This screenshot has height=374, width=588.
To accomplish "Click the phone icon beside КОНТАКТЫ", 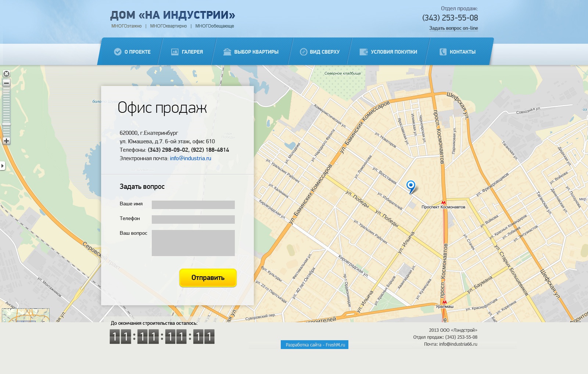I will coord(443,52).
